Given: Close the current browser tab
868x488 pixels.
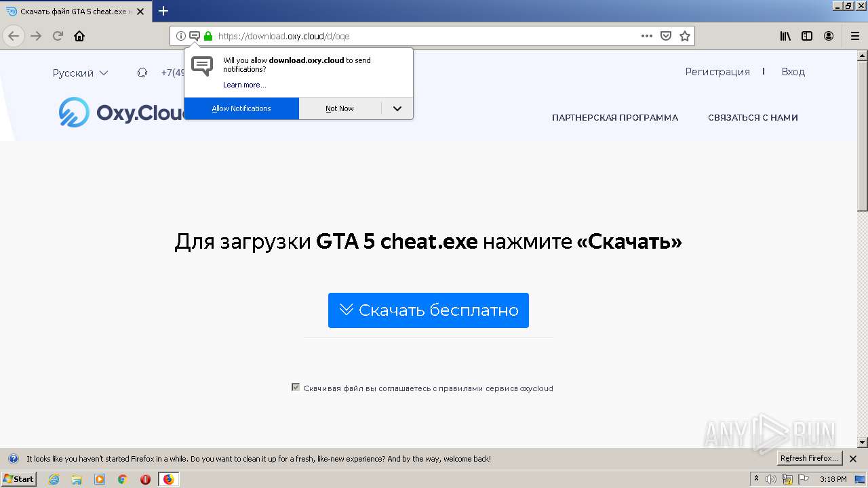Looking at the screenshot, I should tap(140, 12).
